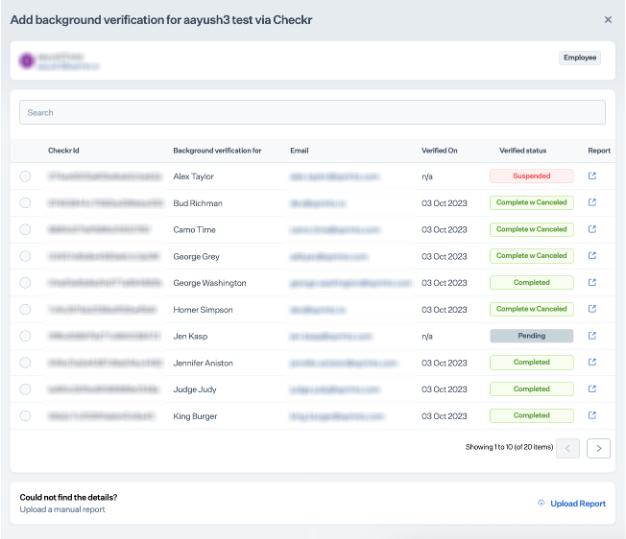The height and width of the screenshot is (539, 626).
Task: Go to the next page of results
Action: point(598,448)
